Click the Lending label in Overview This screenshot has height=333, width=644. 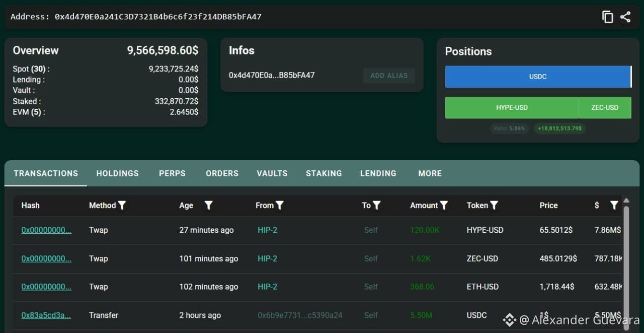pos(29,80)
